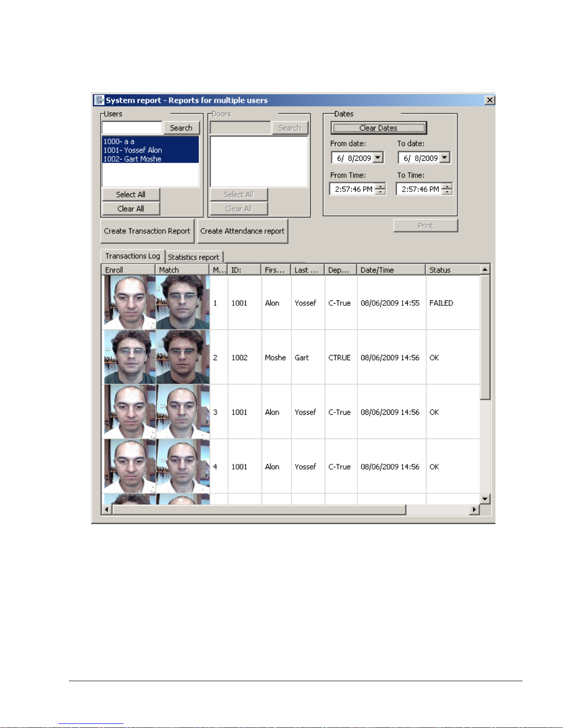
Task: Click the Users Select All button
Action: 131,194
